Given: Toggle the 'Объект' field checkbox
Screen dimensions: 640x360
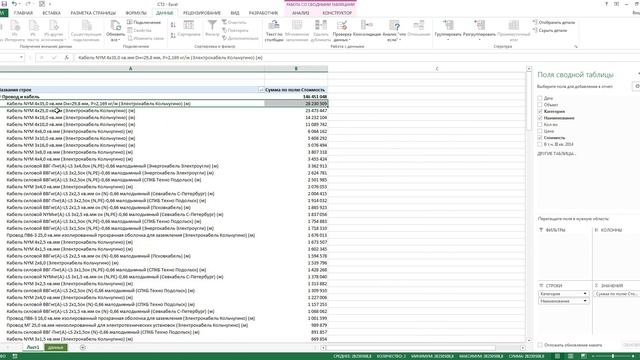Looking at the screenshot, I should 540,105.
